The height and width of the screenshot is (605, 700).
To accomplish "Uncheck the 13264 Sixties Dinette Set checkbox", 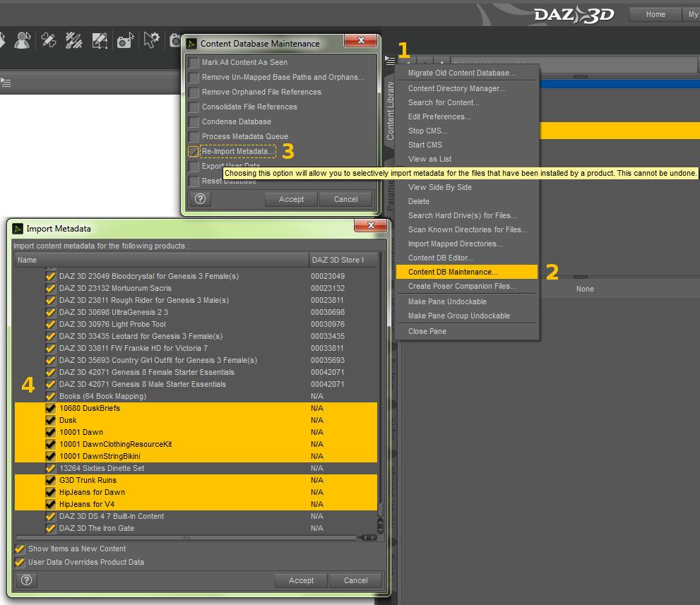I will tap(50, 468).
